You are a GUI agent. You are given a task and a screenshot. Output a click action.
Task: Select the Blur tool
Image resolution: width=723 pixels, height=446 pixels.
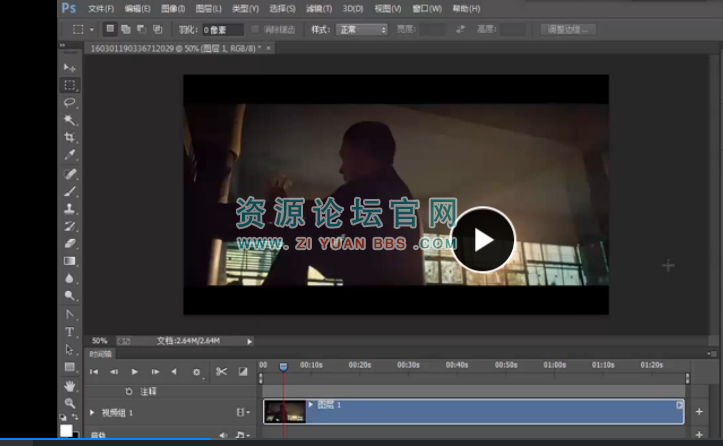tap(70, 278)
